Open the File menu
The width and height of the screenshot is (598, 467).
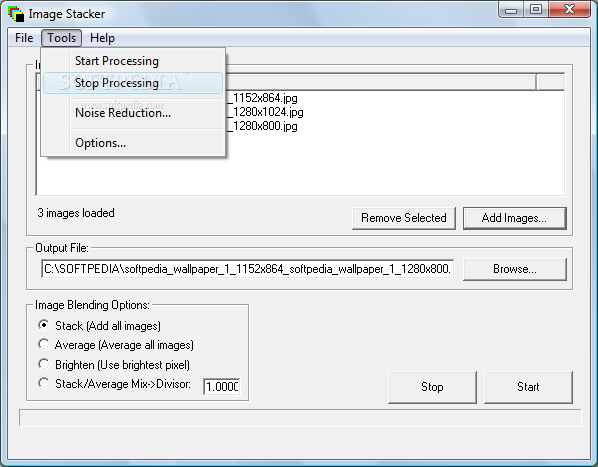24,38
